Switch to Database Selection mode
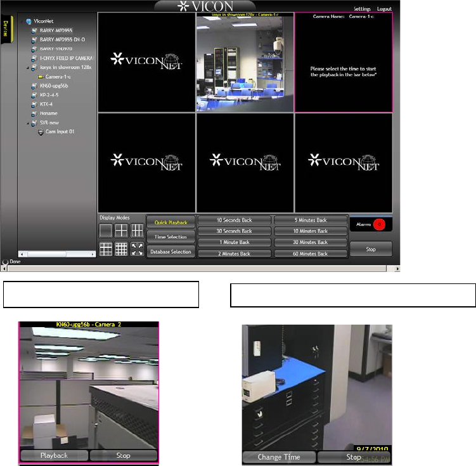 pos(171,252)
